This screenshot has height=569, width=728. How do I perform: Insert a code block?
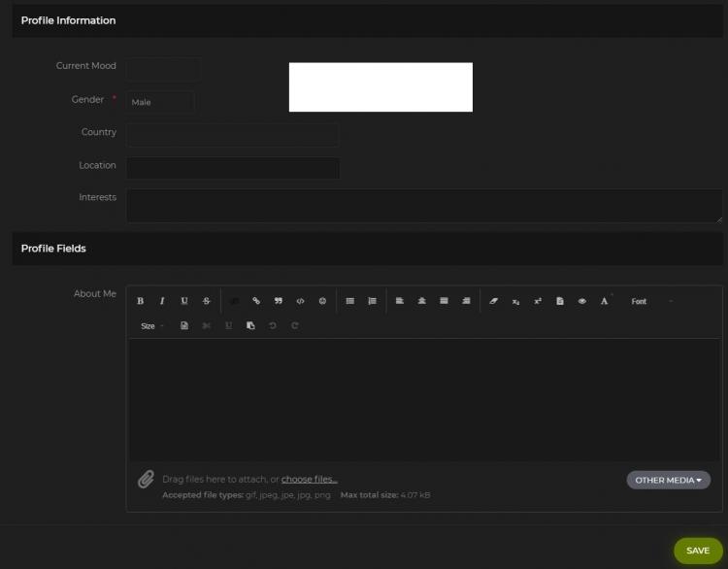[x=300, y=301]
